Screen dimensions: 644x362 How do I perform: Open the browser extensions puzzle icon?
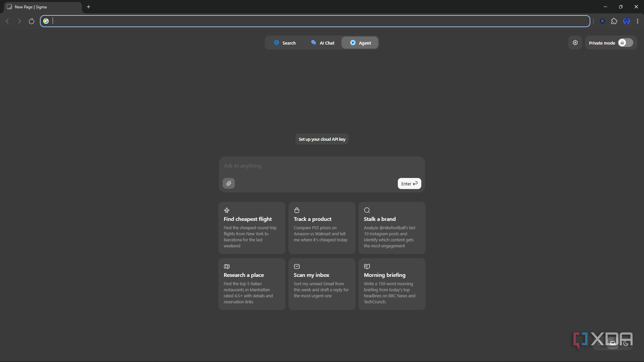coord(614,21)
